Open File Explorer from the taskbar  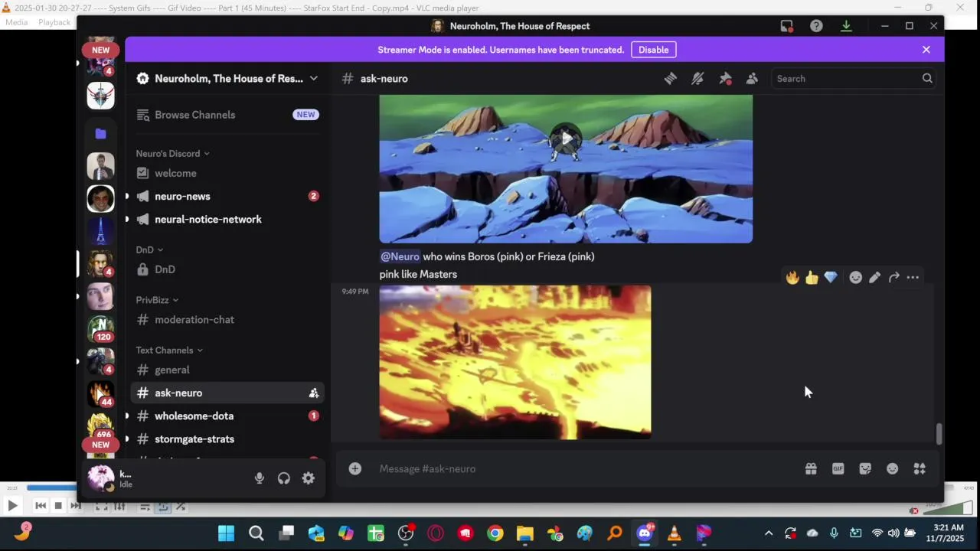coord(524,533)
